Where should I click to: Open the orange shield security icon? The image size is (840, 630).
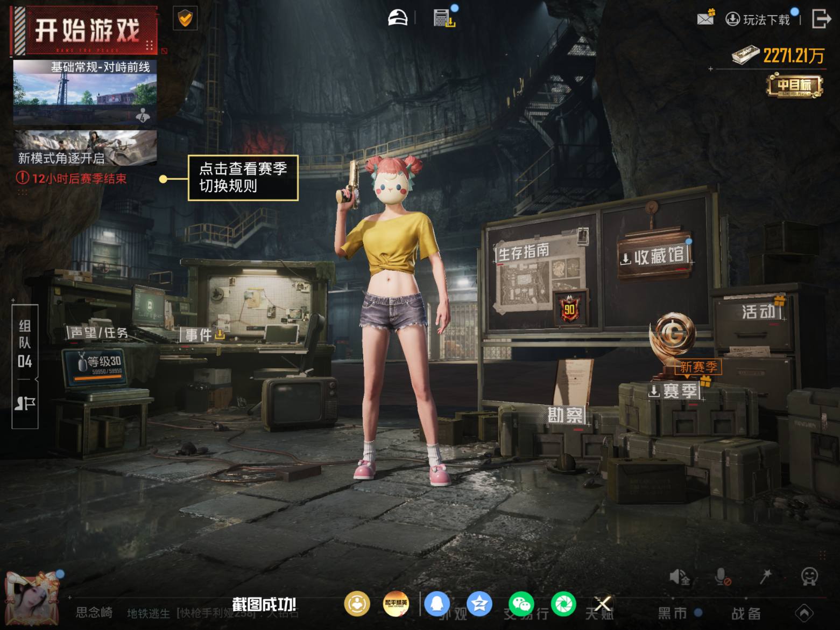tap(185, 19)
